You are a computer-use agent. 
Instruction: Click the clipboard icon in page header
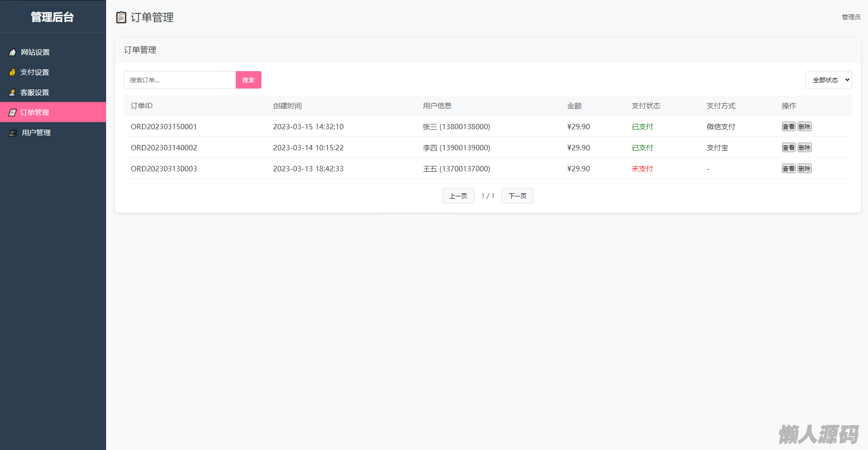tap(121, 17)
